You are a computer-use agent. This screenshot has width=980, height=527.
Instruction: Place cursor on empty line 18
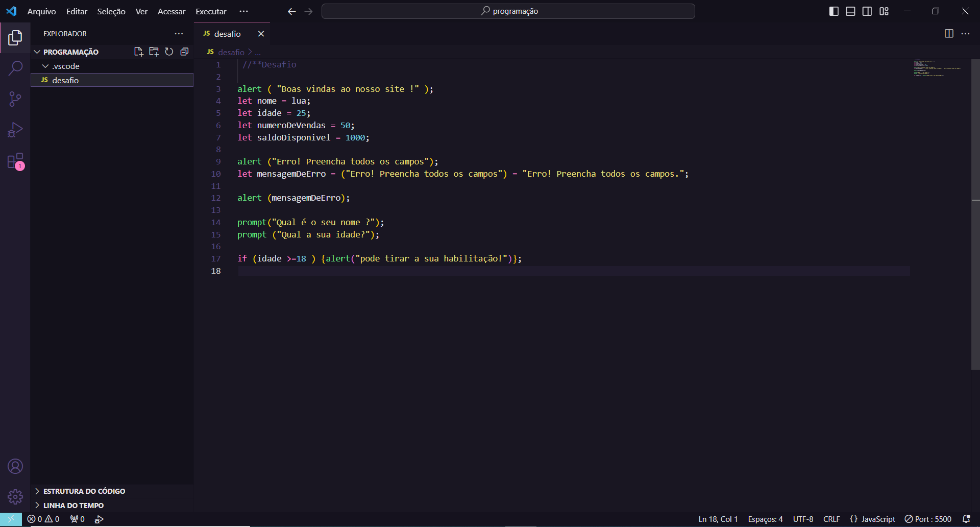click(x=573, y=271)
